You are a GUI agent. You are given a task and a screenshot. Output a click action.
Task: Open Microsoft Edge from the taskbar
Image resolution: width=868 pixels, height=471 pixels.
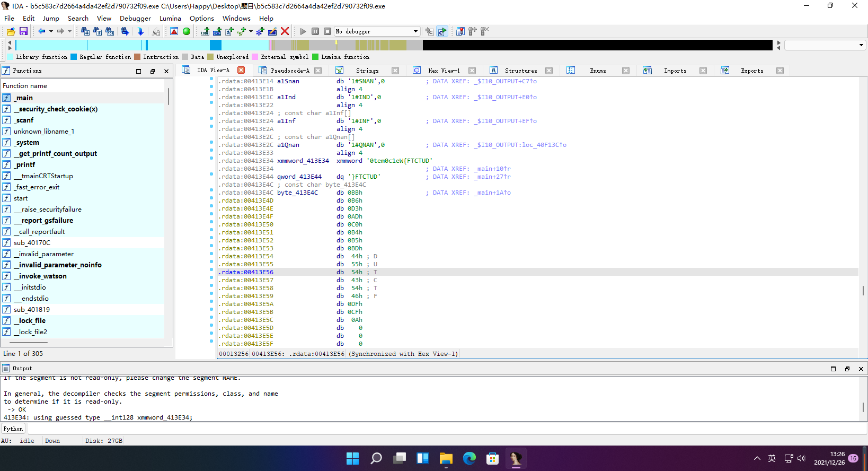pyautogui.click(x=470, y=458)
